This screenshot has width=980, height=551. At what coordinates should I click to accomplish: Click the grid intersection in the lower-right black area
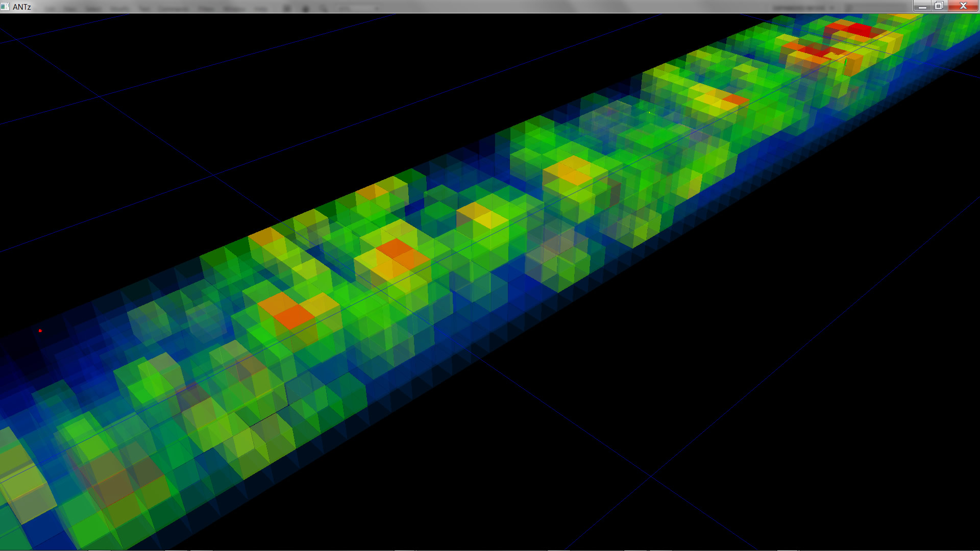coord(650,477)
